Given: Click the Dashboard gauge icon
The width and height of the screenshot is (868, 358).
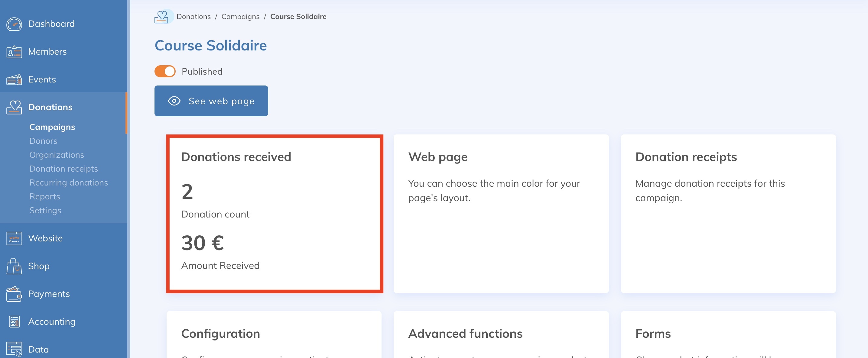Looking at the screenshot, I should 14,24.
